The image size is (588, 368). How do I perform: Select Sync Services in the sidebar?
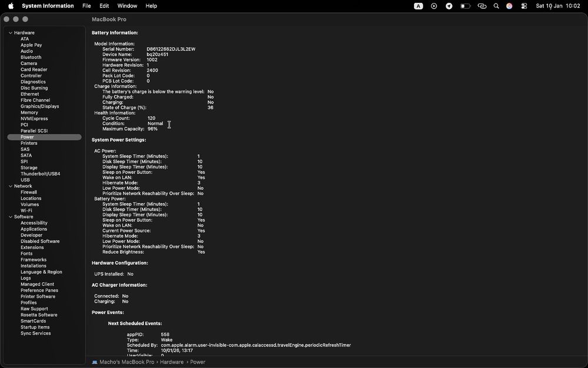tap(36, 333)
